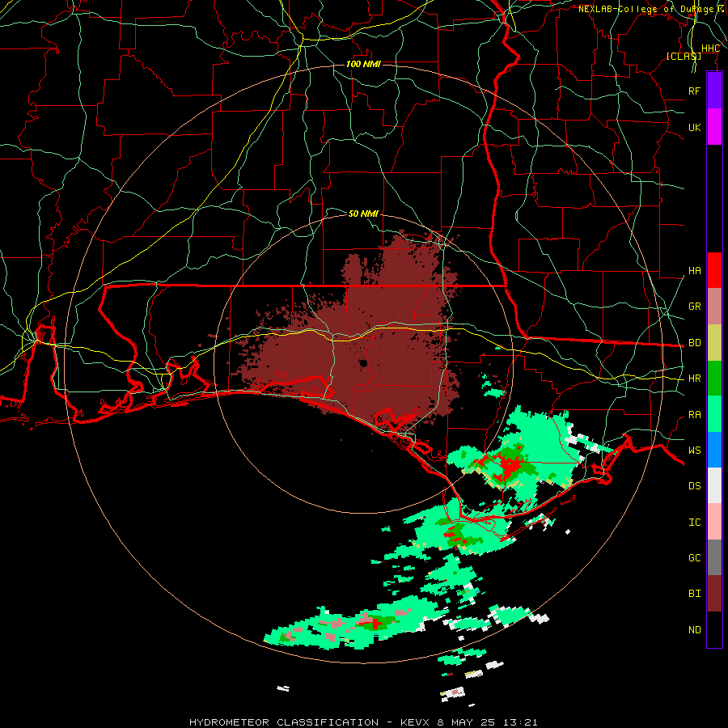Click the 'RF' legend label
The width and height of the screenshot is (728, 728).
coord(695,91)
